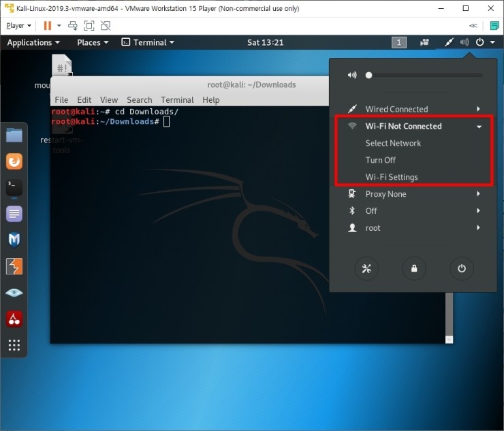
Task: Click the Bluetooth icon in system menu
Action: tap(352, 211)
